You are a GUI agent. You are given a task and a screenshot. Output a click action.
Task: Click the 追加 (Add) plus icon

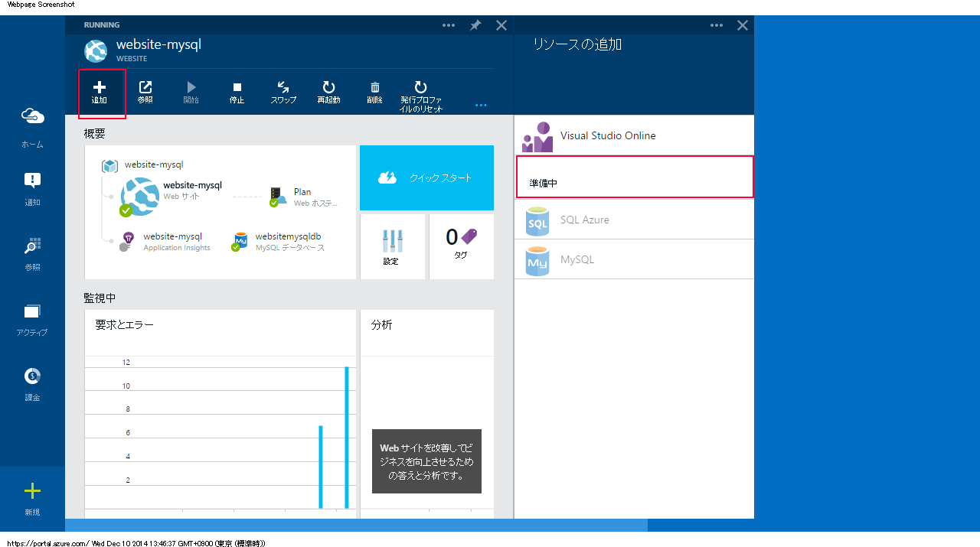100,88
